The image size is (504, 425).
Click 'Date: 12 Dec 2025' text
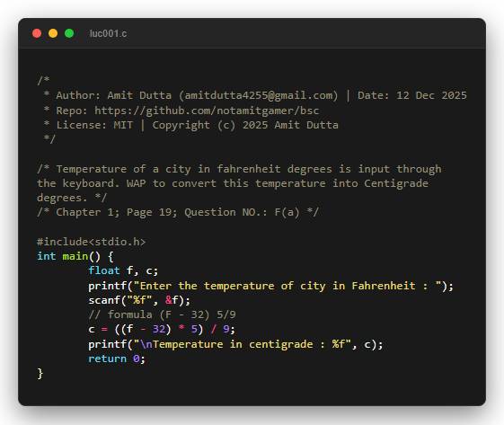pyautogui.click(x=412, y=95)
